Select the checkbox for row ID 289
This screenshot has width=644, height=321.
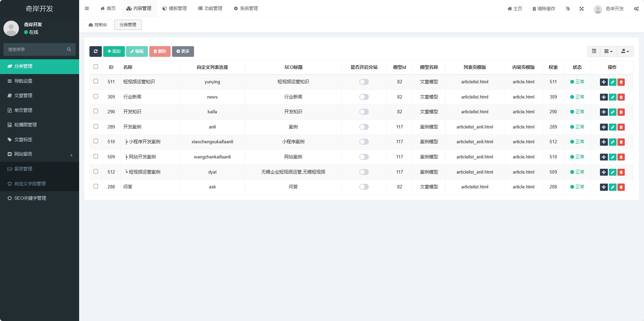pos(96,126)
